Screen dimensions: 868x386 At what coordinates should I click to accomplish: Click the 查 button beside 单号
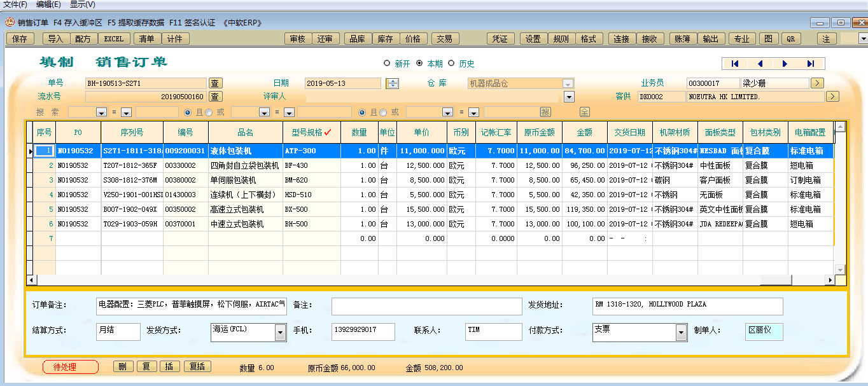pyautogui.click(x=216, y=83)
